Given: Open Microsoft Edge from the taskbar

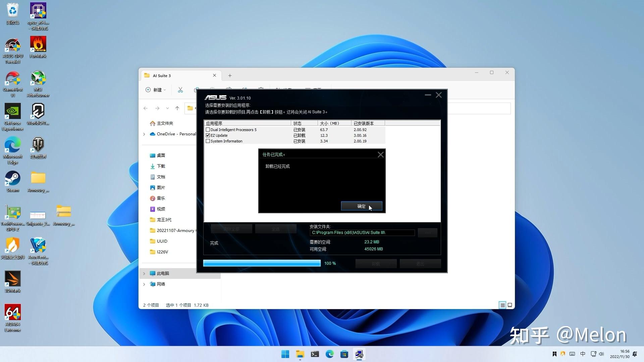Looking at the screenshot, I should tap(329, 354).
